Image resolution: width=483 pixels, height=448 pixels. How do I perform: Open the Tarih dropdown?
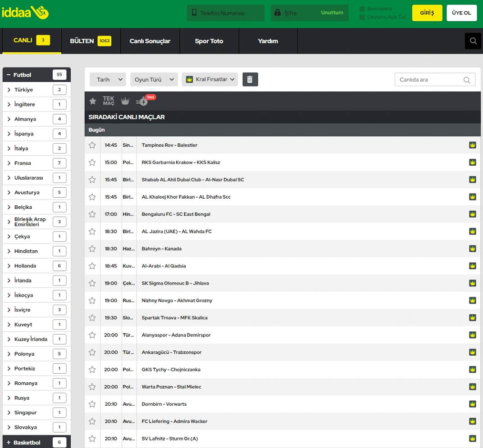click(108, 79)
